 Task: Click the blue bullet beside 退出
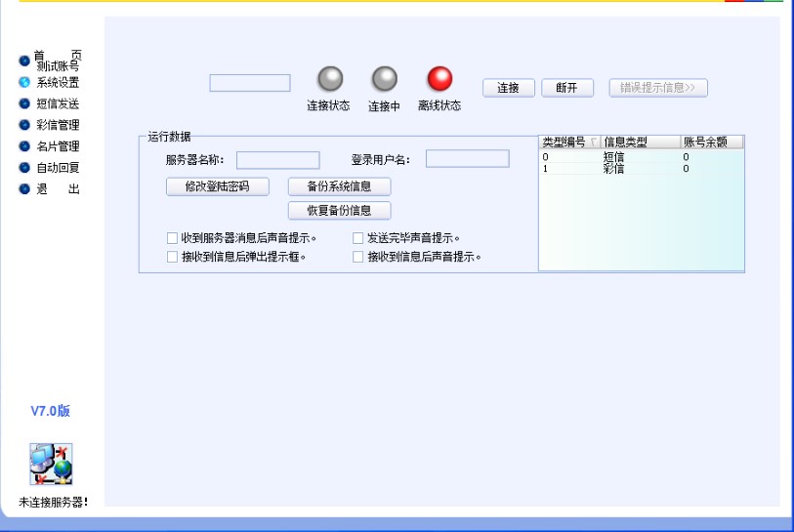pos(24,188)
